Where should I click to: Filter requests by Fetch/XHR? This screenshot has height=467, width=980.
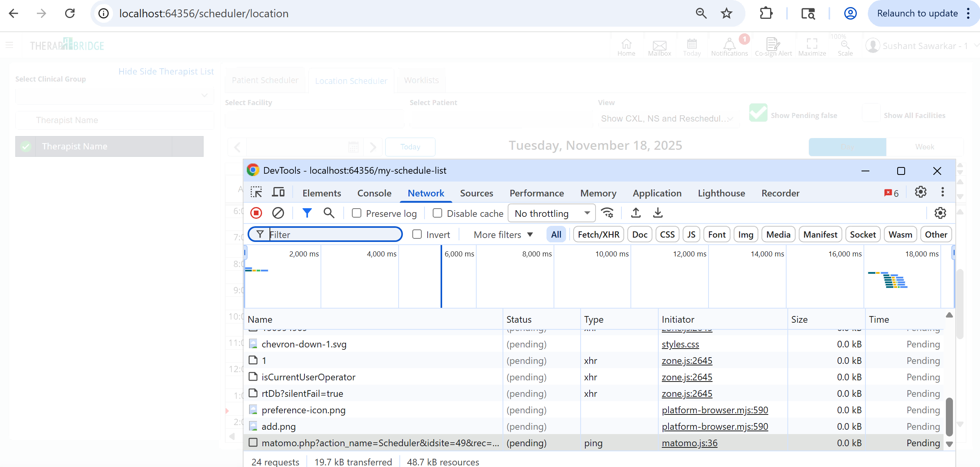point(598,234)
